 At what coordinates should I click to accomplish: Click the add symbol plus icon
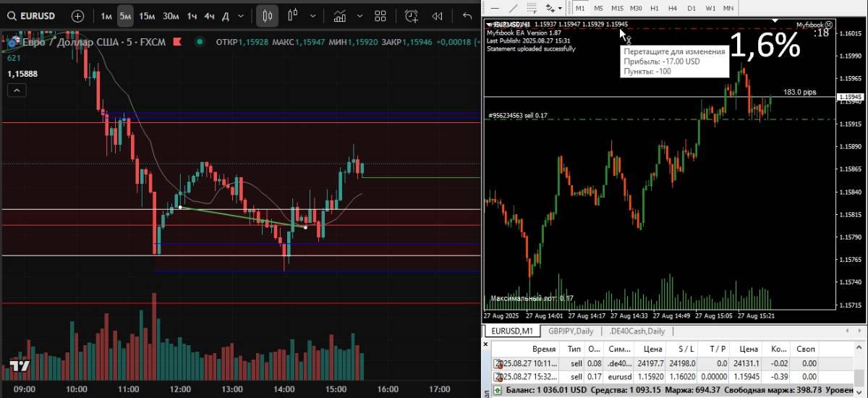pos(77,15)
